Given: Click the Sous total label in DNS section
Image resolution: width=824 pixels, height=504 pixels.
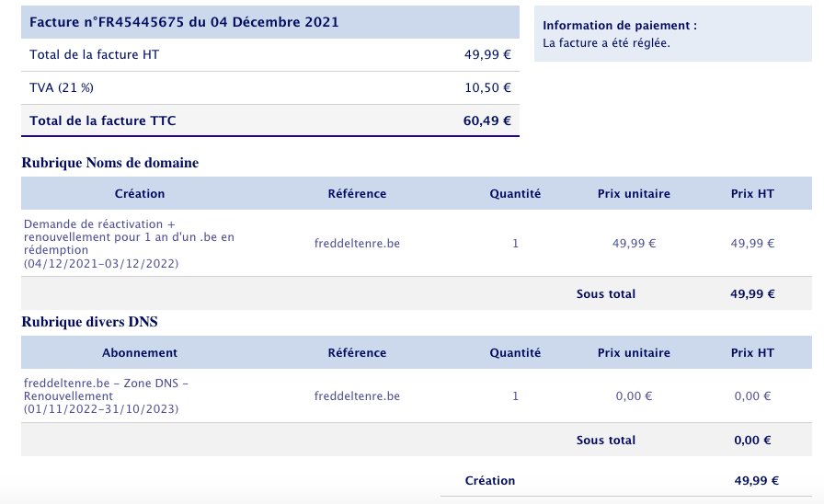Looking at the screenshot, I should coord(606,441).
